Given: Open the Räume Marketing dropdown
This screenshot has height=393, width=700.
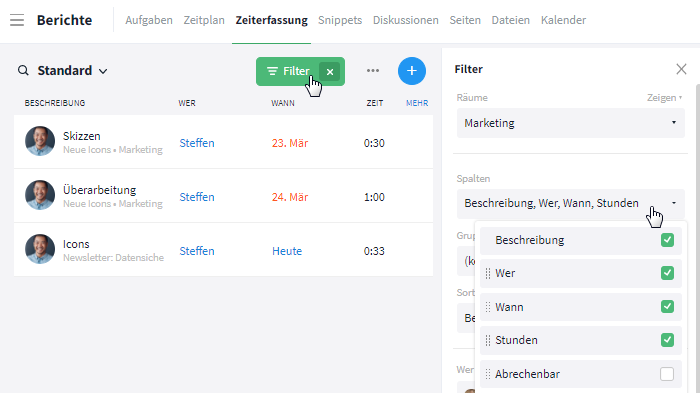Looking at the screenshot, I should pos(571,123).
